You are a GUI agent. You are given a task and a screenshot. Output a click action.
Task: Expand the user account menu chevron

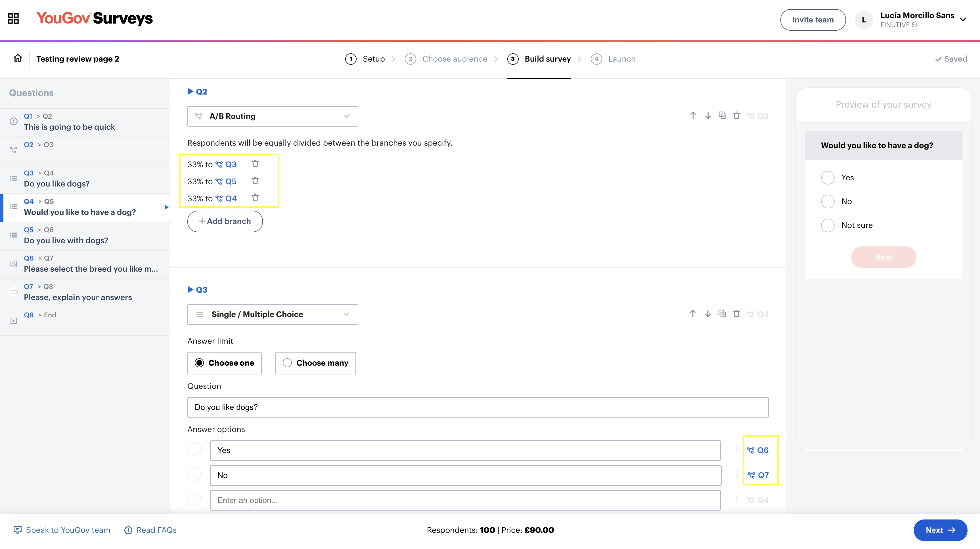(x=963, y=20)
